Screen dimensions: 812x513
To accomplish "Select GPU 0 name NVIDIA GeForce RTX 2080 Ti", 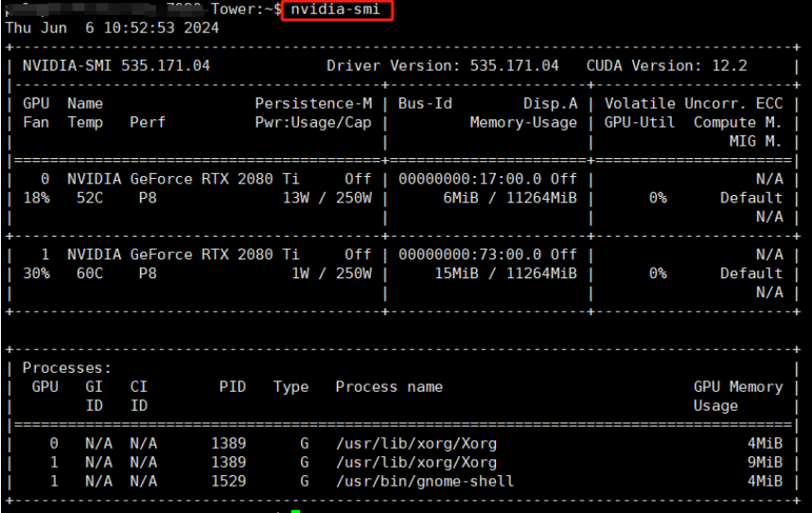I will click(184, 179).
